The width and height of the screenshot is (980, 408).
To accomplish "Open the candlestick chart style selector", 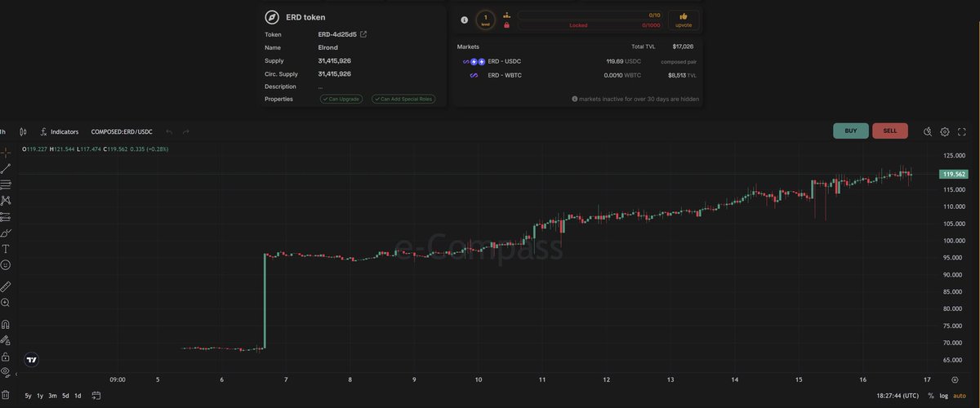I will pyautogui.click(x=23, y=131).
